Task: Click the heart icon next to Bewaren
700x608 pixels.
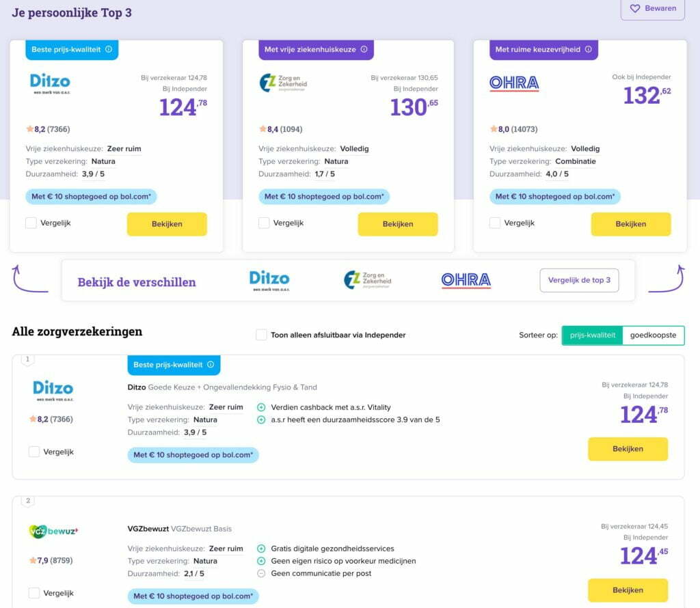Action: click(x=635, y=8)
